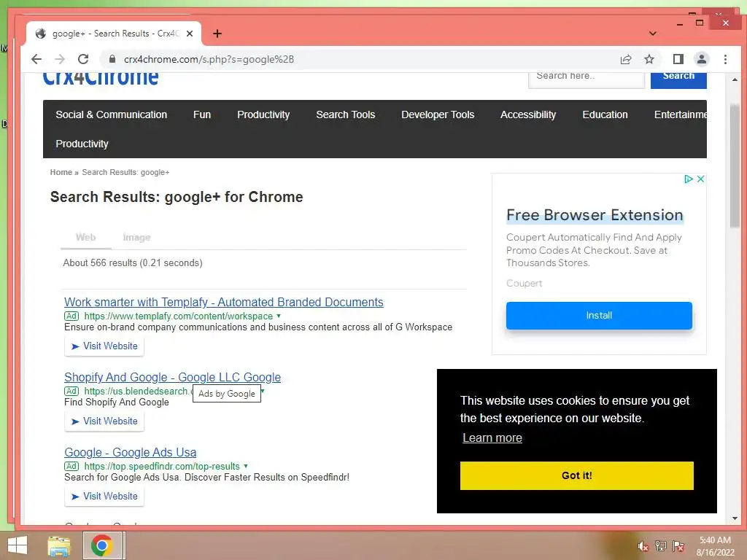Click Visit Website under Google Ads Usa
747x560 pixels.
[x=104, y=496]
